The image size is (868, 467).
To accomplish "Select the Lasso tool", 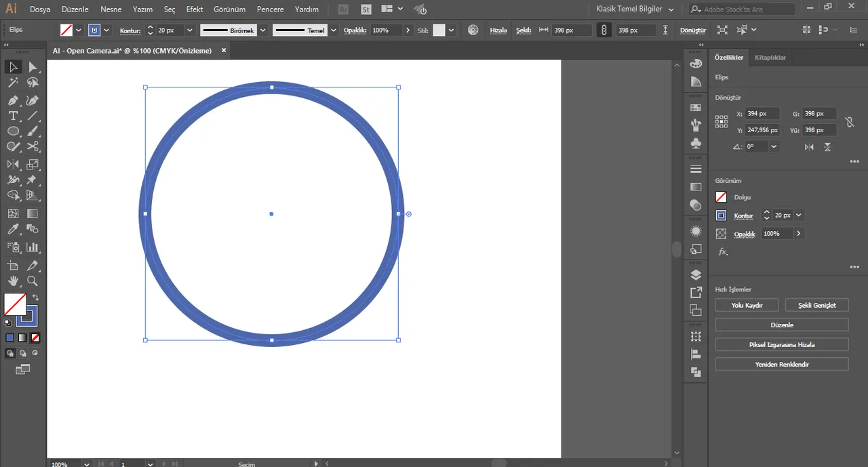I will tap(33, 82).
